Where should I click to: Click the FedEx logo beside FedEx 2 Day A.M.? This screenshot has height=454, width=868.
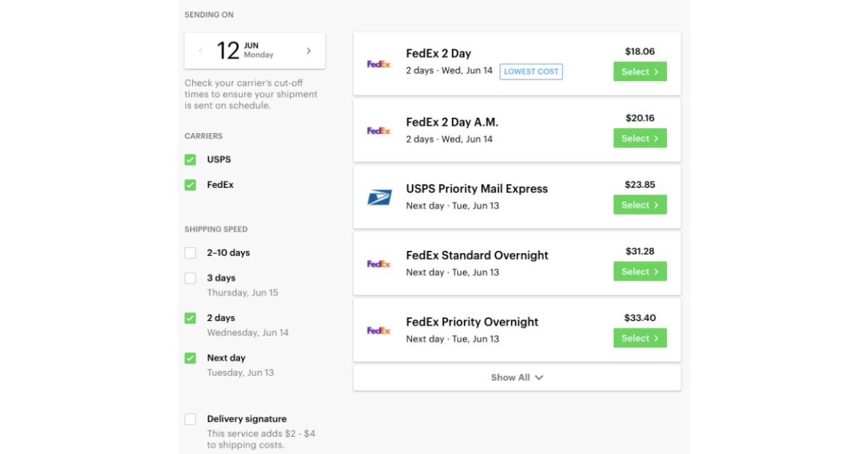pyautogui.click(x=379, y=130)
